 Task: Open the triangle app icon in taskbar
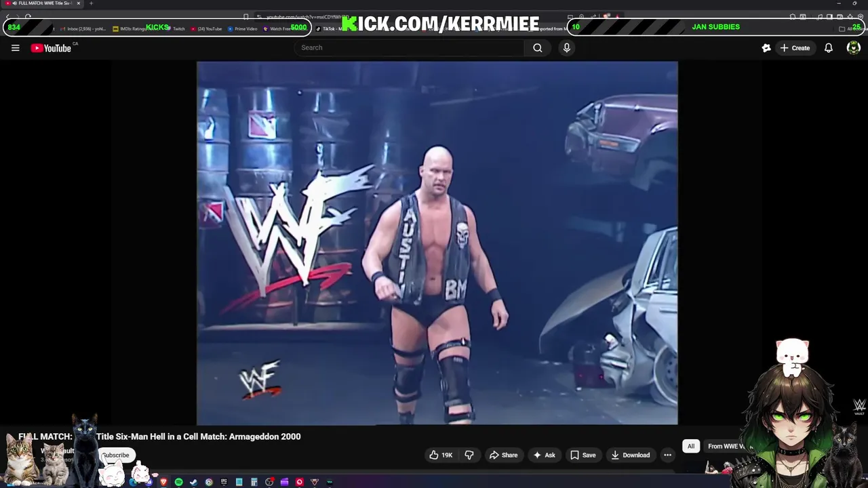coord(315,482)
